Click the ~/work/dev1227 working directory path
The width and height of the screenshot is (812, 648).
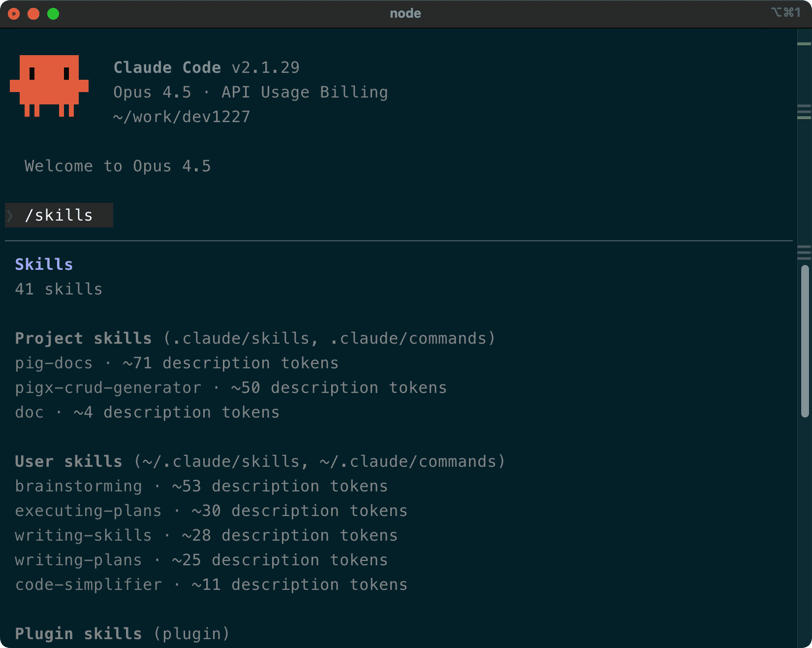(x=182, y=117)
